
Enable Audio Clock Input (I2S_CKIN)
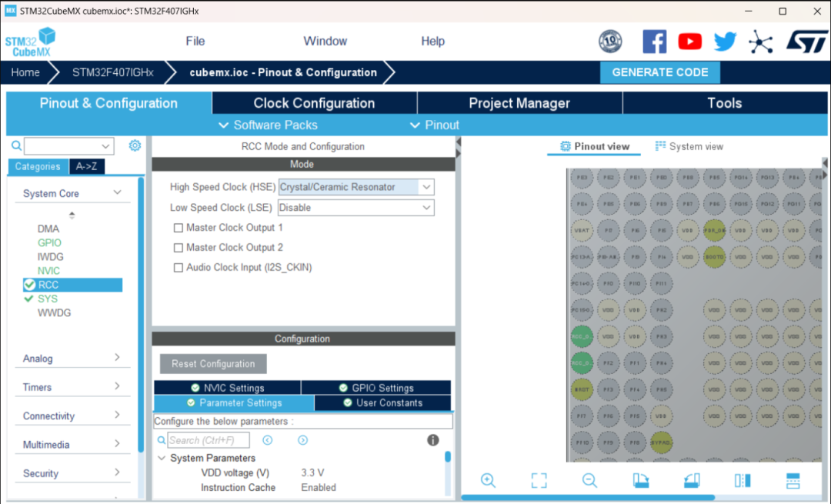click(x=179, y=268)
